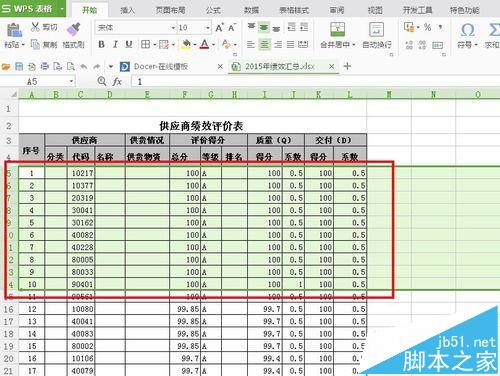Add a new document tab with plus button

coord(347,66)
